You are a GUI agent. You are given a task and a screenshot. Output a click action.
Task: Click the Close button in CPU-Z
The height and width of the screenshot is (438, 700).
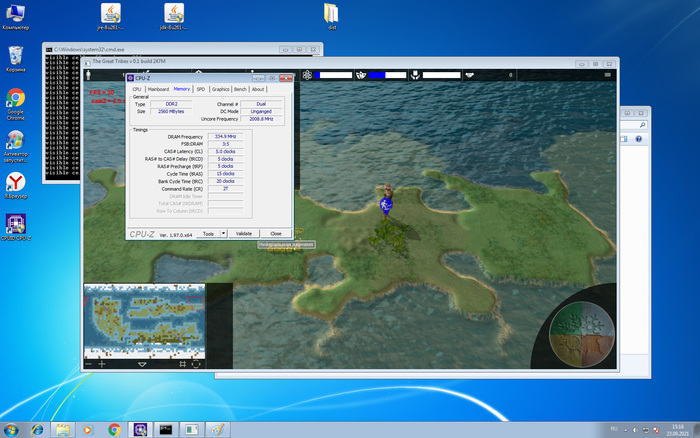275,233
